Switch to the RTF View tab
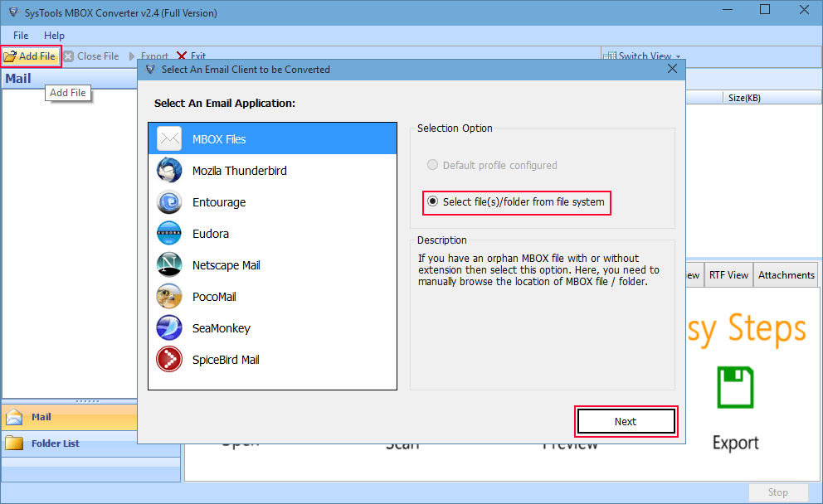 728,275
